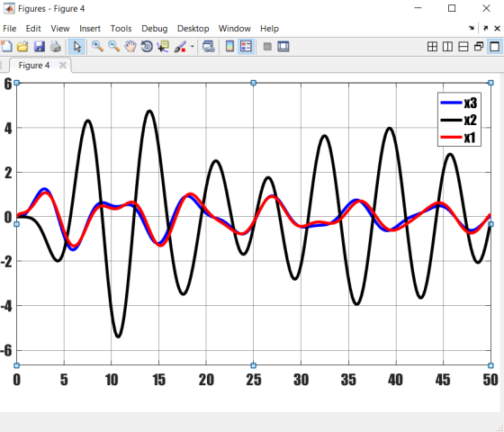The height and width of the screenshot is (432, 504).
Task: Open a file with the folder icon
Action: 22,47
